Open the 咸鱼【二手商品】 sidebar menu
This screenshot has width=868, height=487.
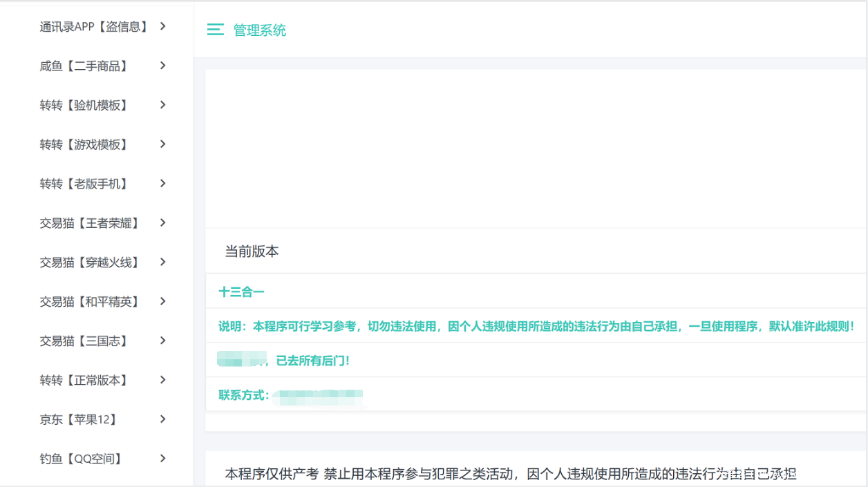pyautogui.click(x=84, y=66)
